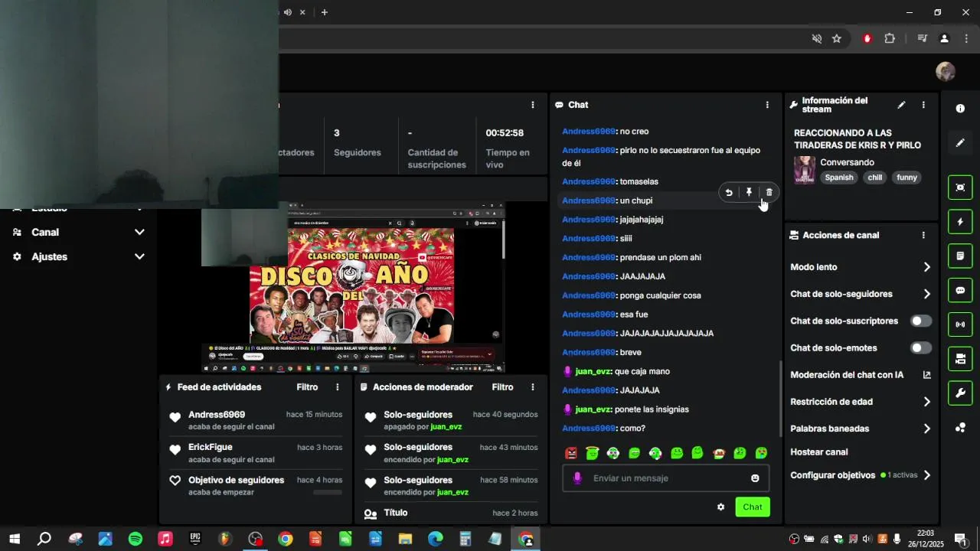
Task: Open Spotify from the Windows taskbar
Action: pyautogui.click(x=136, y=539)
